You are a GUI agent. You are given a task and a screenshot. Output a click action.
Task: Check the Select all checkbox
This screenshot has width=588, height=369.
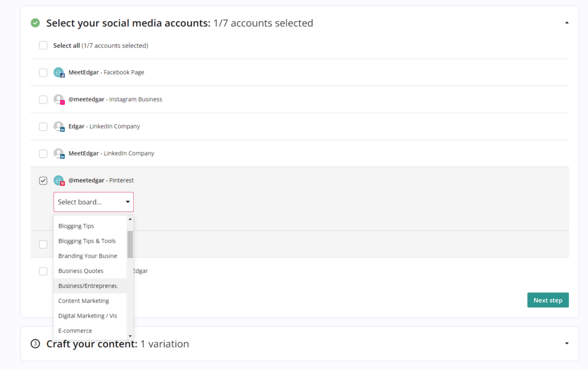43,45
